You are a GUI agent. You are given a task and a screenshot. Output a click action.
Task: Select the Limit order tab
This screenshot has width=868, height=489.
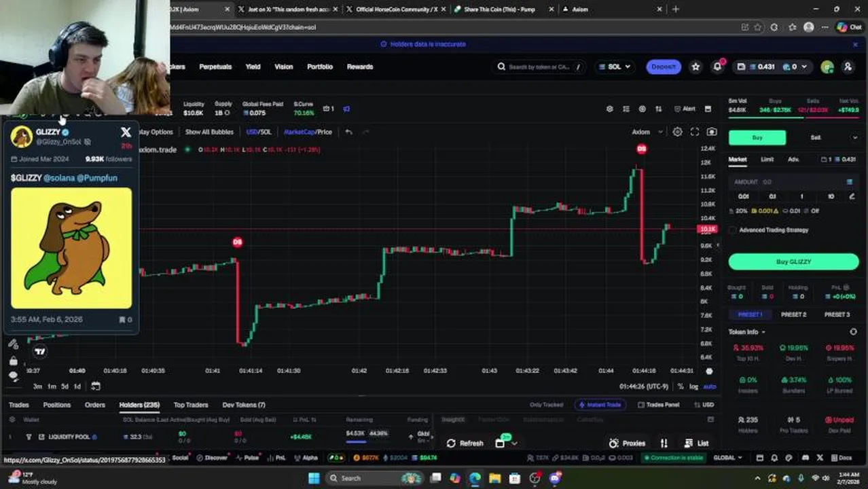tap(767, 160)
